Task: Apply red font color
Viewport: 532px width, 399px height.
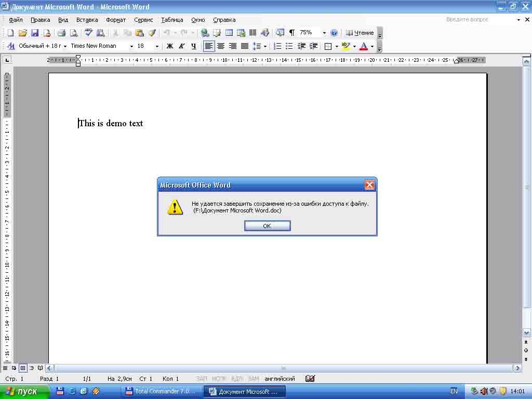Action: click(x=363, y=46)
